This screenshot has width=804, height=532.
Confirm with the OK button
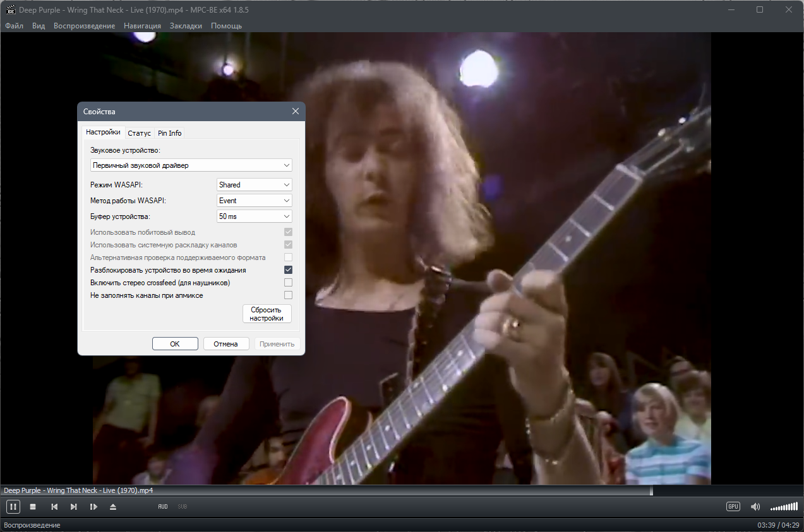[x=175, y=344]
